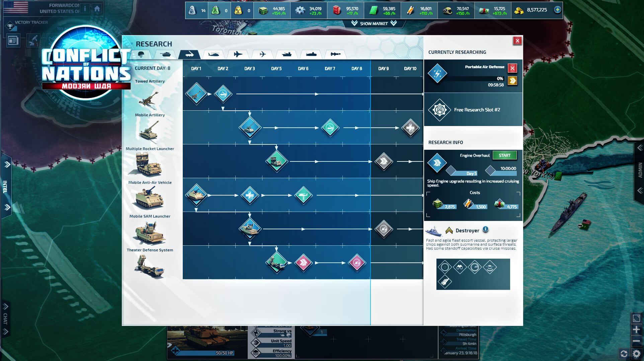Speed up current research with gold arrow
The width and height of the screenshot is (644, 361).
(x=512, y=81)
